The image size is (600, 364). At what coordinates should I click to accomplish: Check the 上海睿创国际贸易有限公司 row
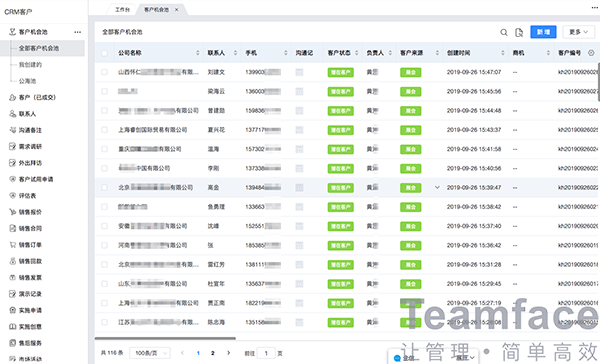tap(104, 130)
